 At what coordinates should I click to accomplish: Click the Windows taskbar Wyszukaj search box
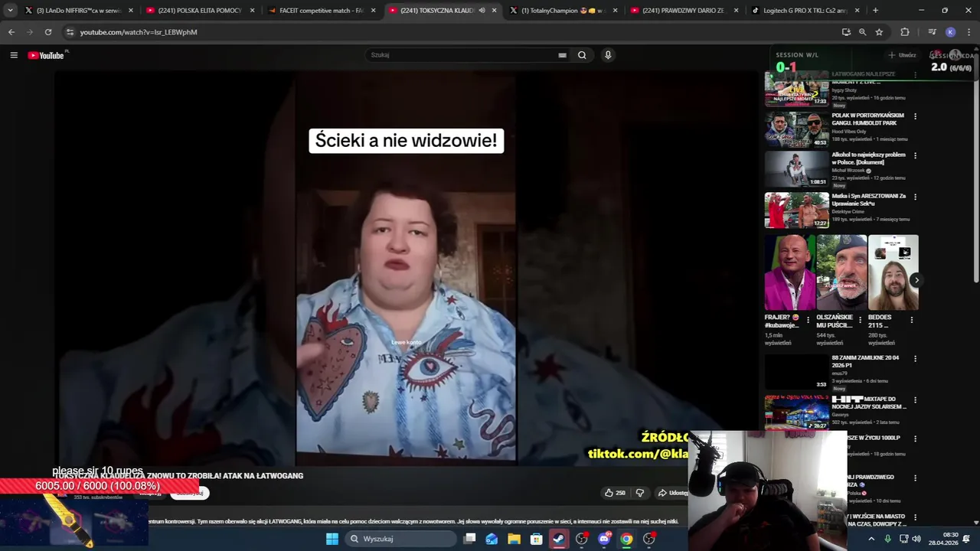(400, 539)
